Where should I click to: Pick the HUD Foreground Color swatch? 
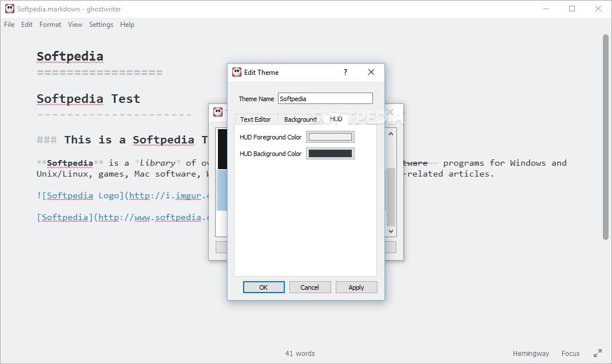pyautogui.click(x=330, y=137)
